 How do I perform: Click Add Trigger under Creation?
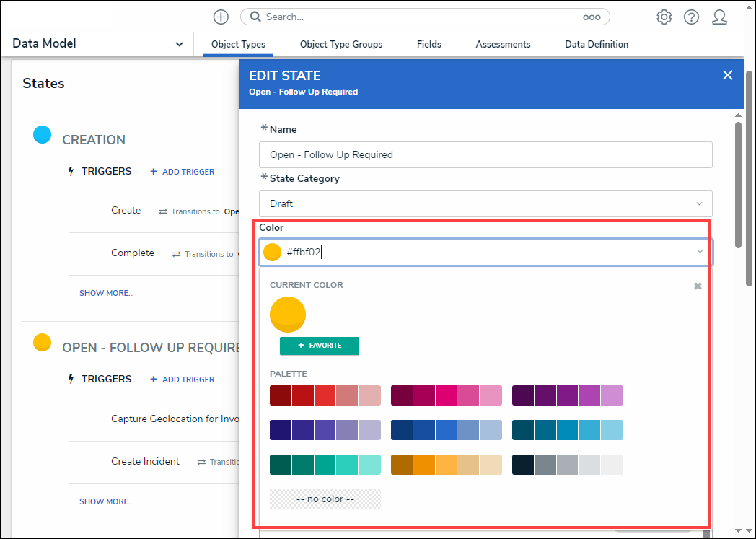(x=183, y=172)
